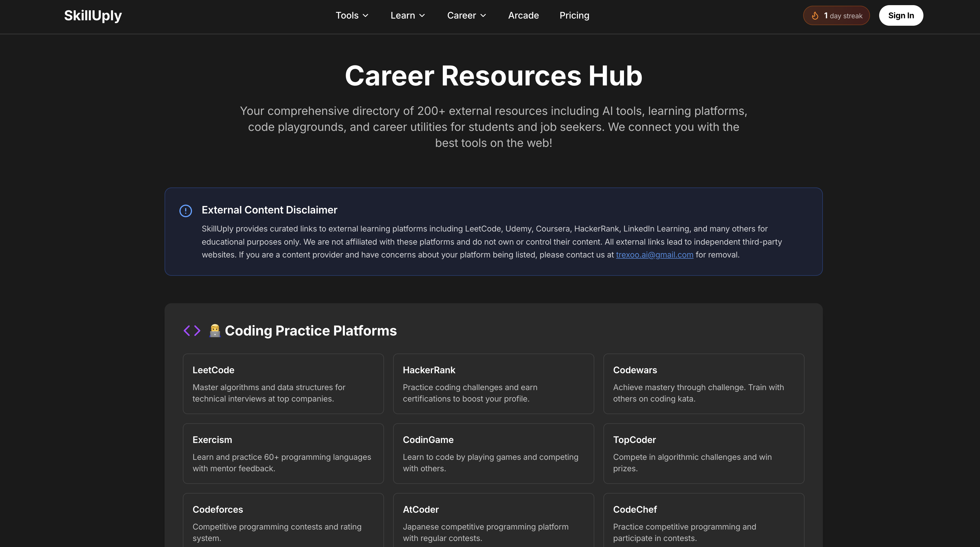Click the SkillUply logo
This screenshot has height=547, width=980.
93,16
